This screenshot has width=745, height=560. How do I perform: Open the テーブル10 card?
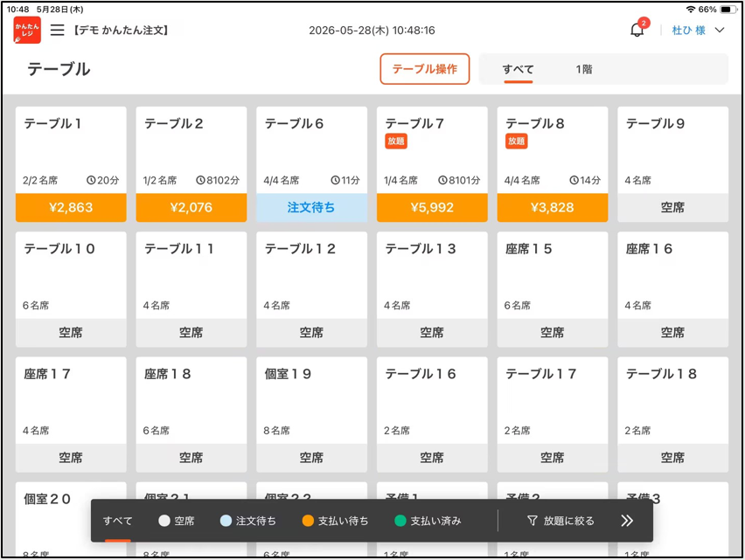point(71,289)
